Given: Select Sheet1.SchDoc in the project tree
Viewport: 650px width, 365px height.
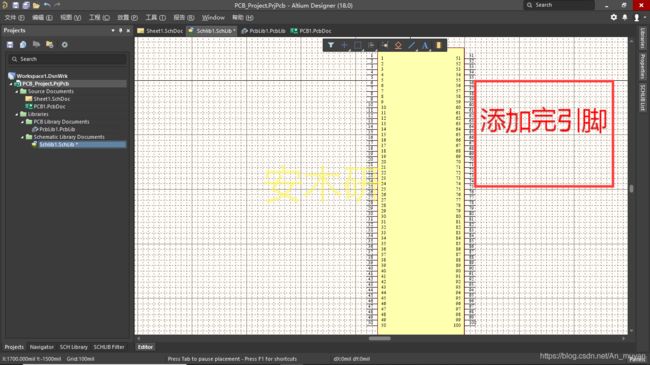Looking at the screenshot, I should (x=51, y=99).
